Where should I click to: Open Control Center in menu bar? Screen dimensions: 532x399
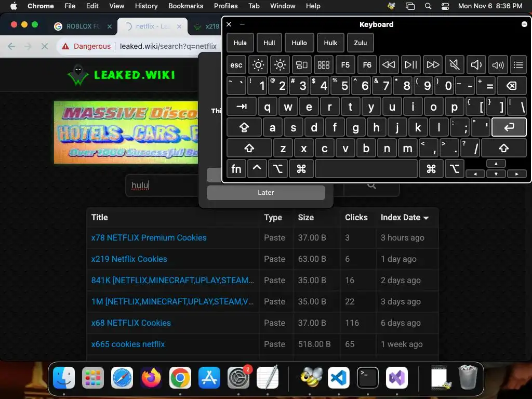click(x=445, y=6)
